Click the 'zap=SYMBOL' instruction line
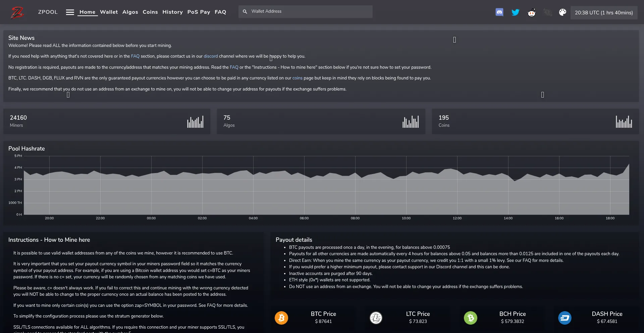Image resolution: width=644 pixels, height=333 pixels. 130,306
